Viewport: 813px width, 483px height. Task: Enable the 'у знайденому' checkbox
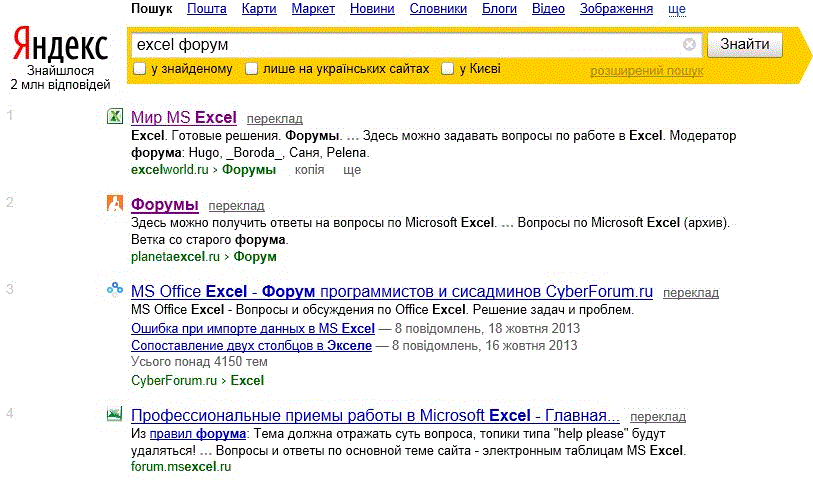(x=139, y=69)
